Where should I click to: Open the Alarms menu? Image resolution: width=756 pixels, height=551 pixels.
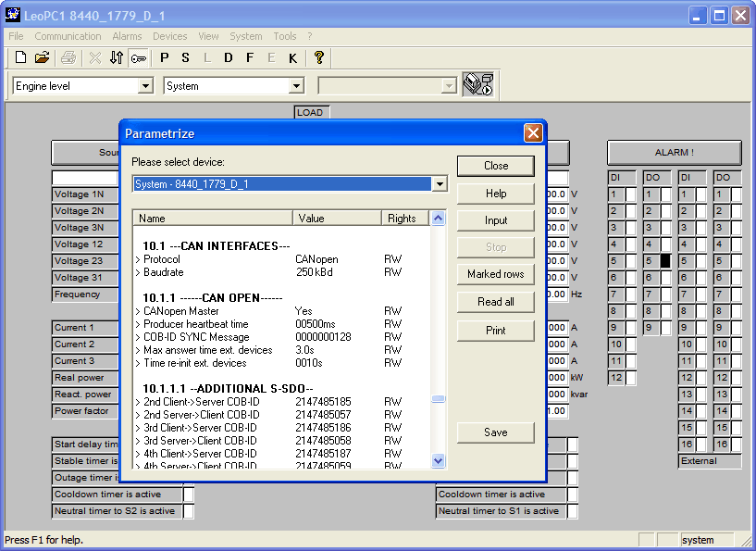(127, 36)
